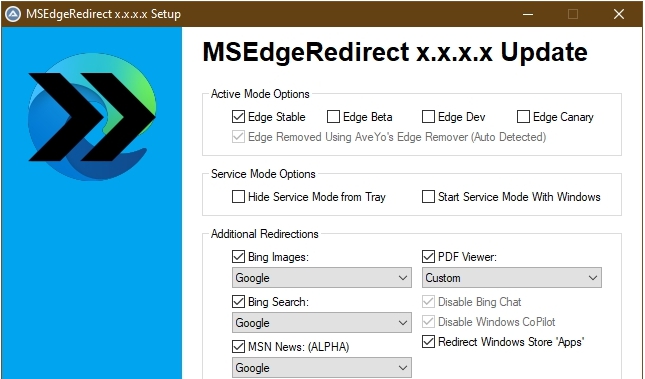Toggle the Bing Search checkbox
Screen dimensions: 645x379
point(238,302)
